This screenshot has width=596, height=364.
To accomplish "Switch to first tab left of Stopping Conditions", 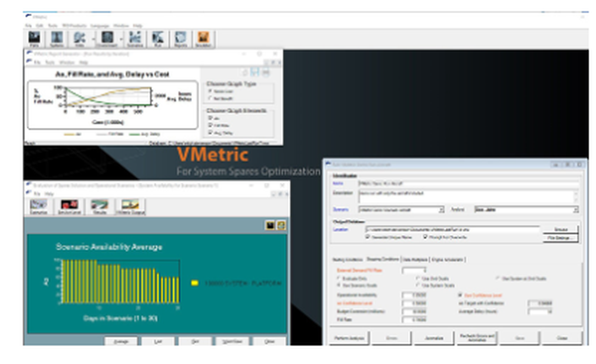I will point(348,260).
